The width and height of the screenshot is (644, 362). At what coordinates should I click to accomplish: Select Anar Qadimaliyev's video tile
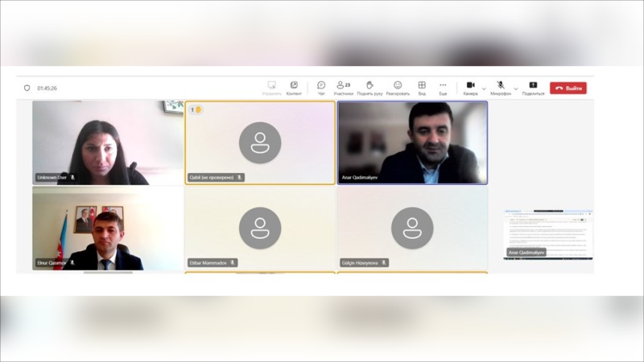(x=412, y=143)
